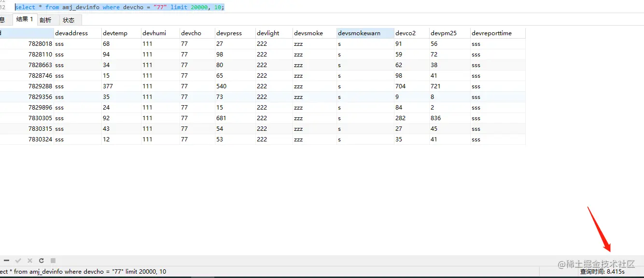Click the devreporttime column header
This screenshot has width=644, height=278.
[498, 33]
